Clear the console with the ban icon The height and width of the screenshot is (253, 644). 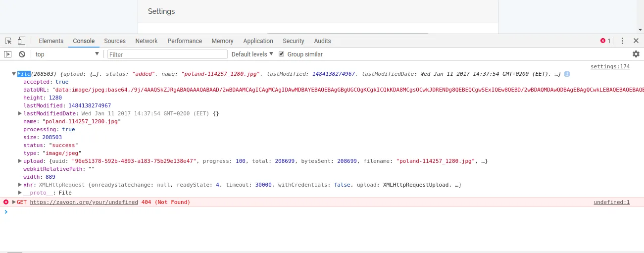coord(22,54)
